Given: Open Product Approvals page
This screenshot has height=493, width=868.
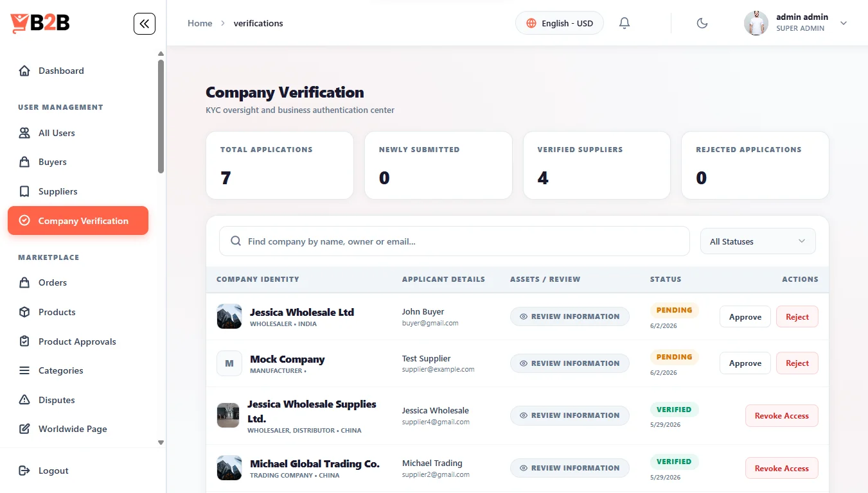Looking at the screenshot, I should click(x=78, y=342).
